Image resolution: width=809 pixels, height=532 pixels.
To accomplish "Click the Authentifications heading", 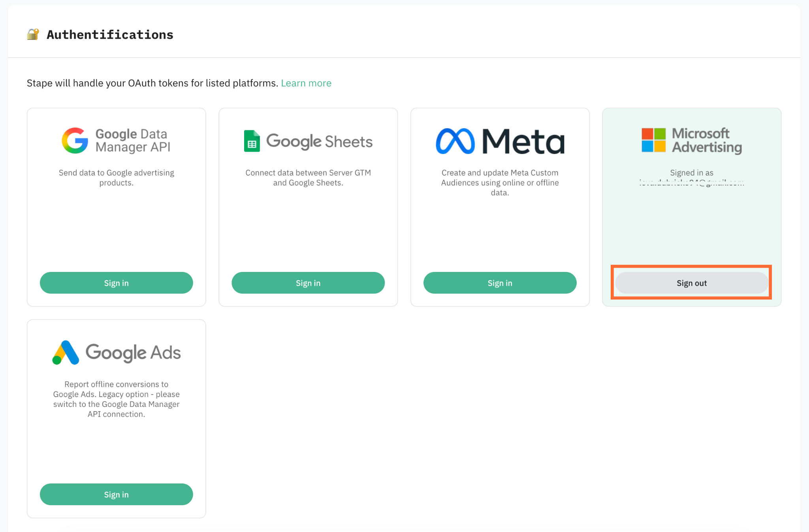I will point(110,35).
